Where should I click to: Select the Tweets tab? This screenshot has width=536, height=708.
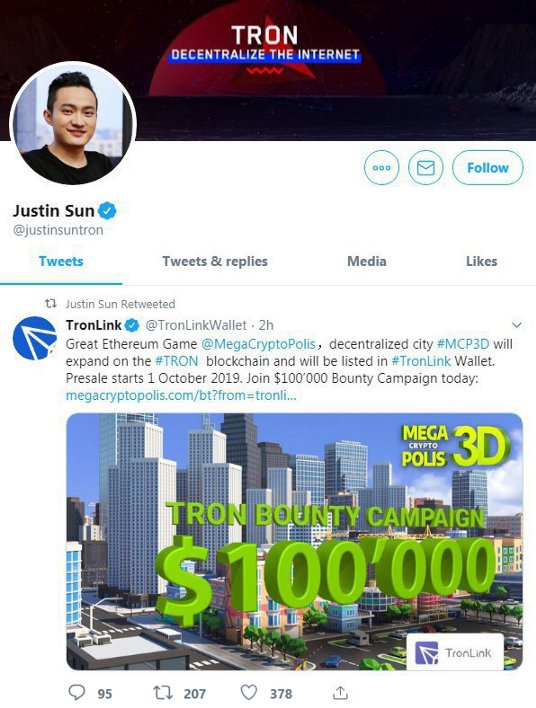click(x=61, y=261)
